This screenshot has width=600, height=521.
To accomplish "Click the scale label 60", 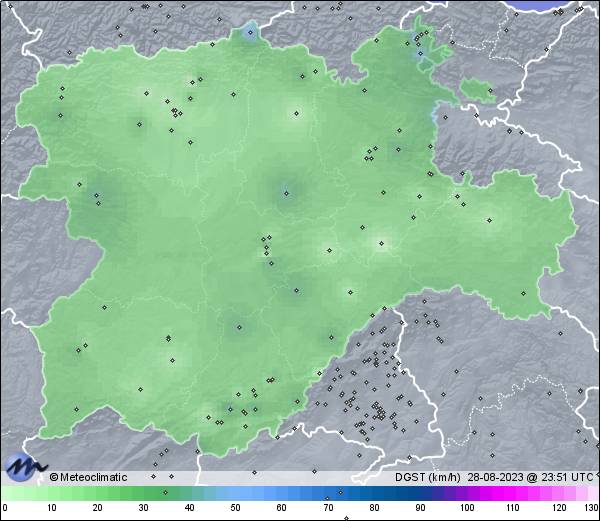I will click(282, 508).
